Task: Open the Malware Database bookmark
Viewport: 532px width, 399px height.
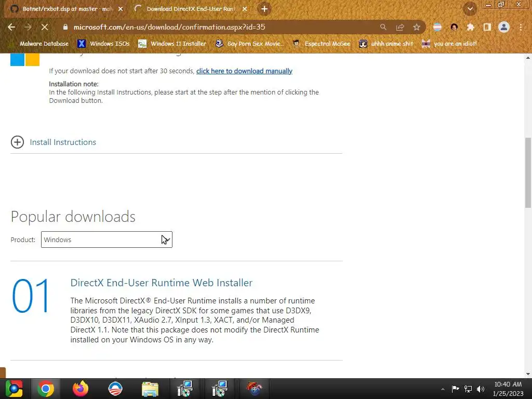Action: 40,44
